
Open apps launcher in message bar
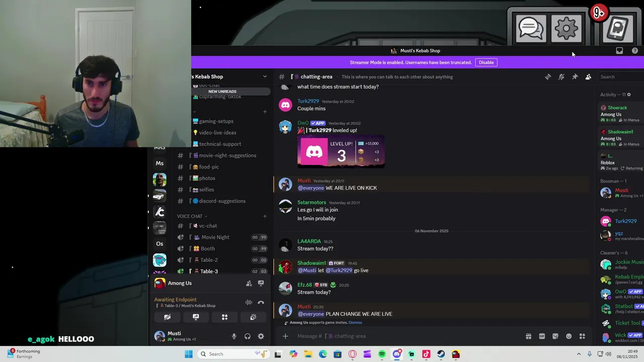click(582, 336)
